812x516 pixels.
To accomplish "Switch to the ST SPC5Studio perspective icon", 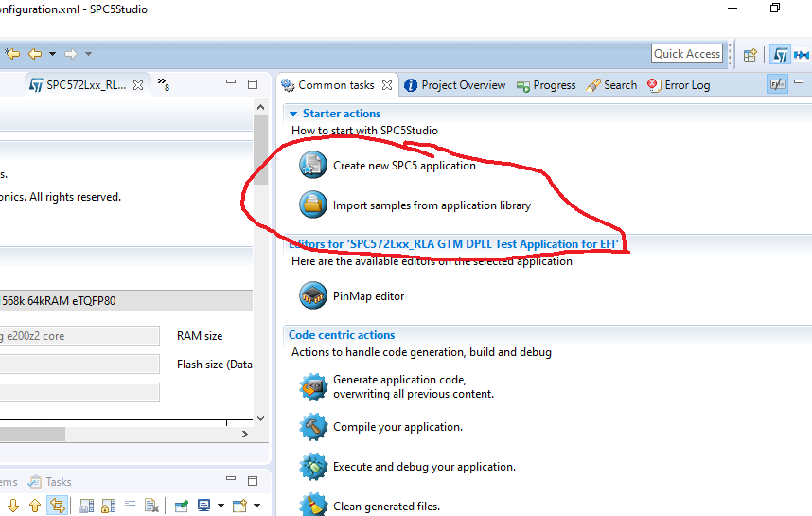I will click(781, 54).
